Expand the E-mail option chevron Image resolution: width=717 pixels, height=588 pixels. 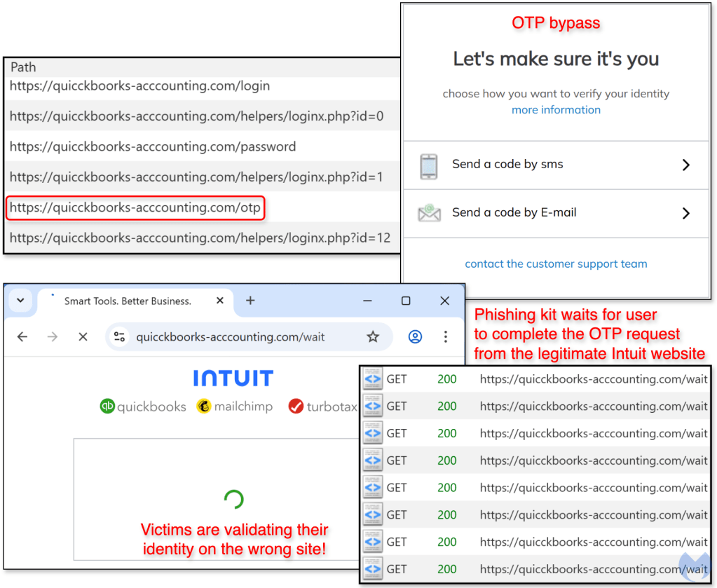click(x=685, y=213)
